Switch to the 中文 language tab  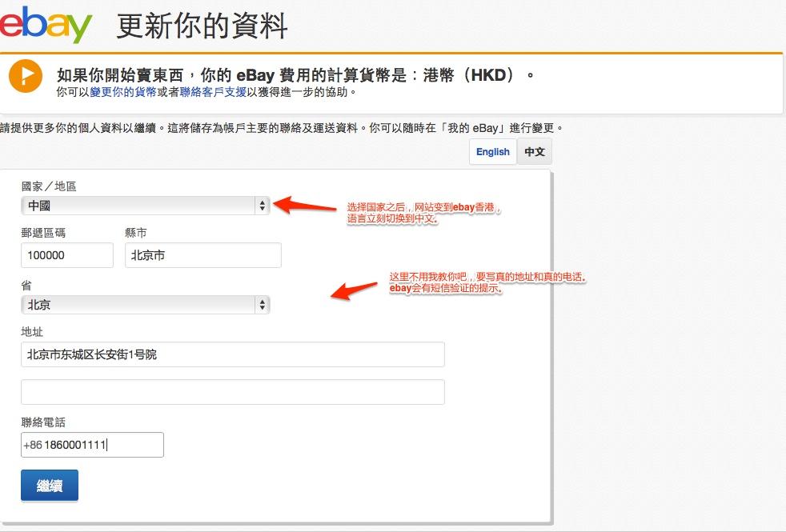[x=535, y=152]
